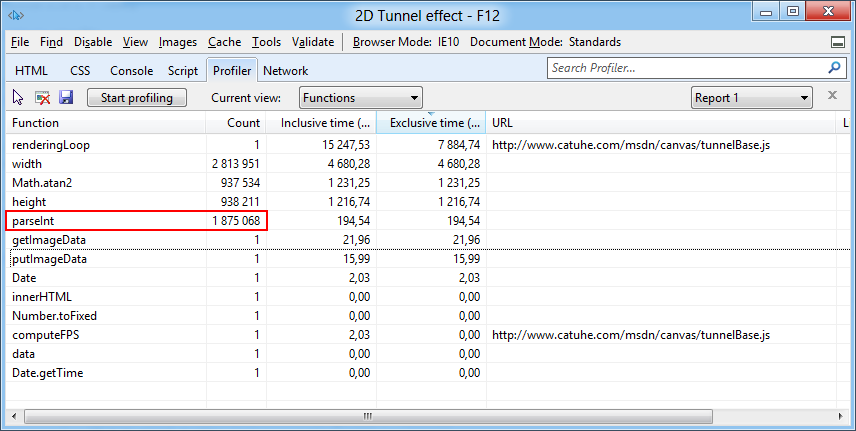Open the File menu
Screen dimensions: 856x431
coord(20,42)
